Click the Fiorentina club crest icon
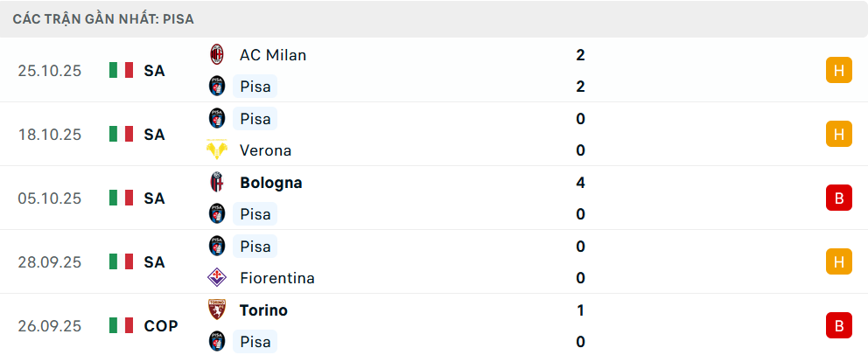 click(216, 278)
